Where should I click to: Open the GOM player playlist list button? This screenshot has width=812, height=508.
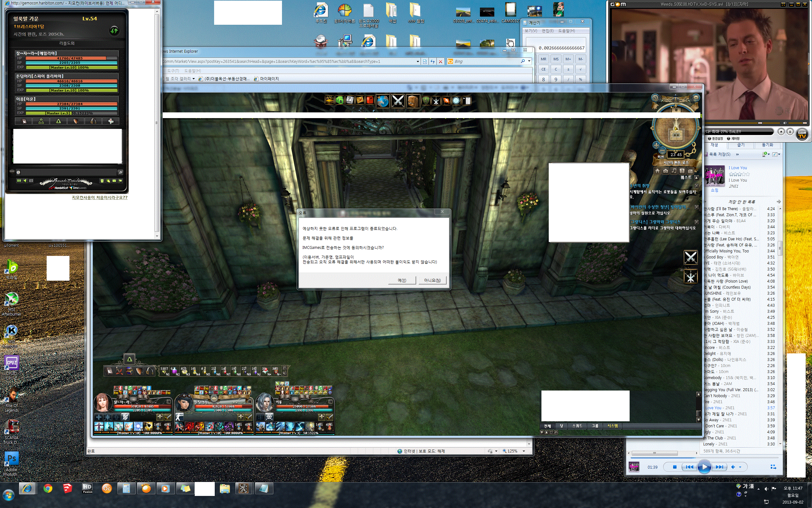click(790, 132)
